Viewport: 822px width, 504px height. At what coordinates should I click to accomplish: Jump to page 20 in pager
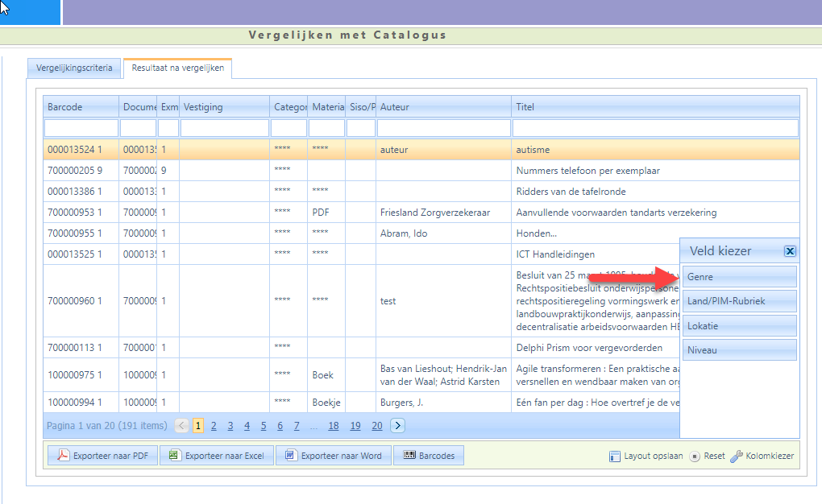coord(376,426)
